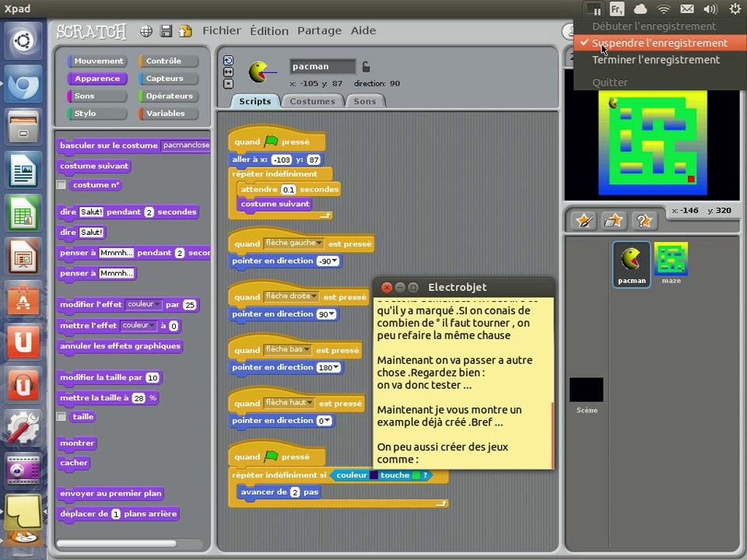Click the globe language icon in Scratch
This screenshot has height=560, width=747.
point(146,31)
